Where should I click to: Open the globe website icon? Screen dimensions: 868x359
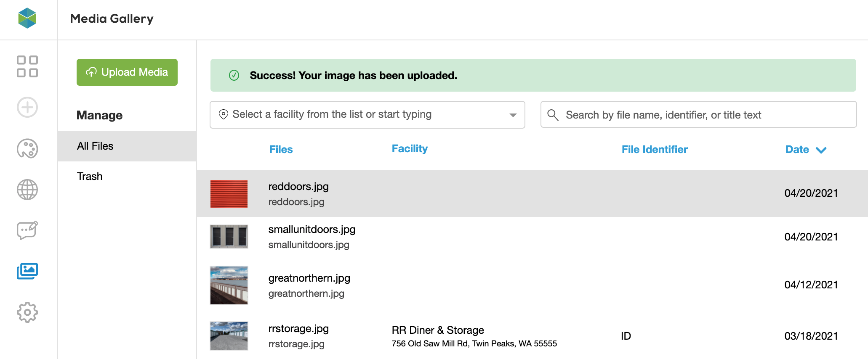pyautogui.click(x=27, y=190)
